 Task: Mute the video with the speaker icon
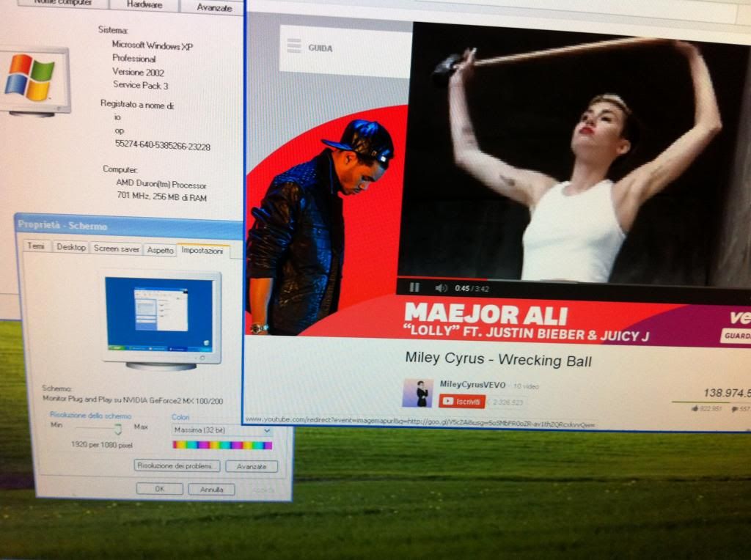441,287
